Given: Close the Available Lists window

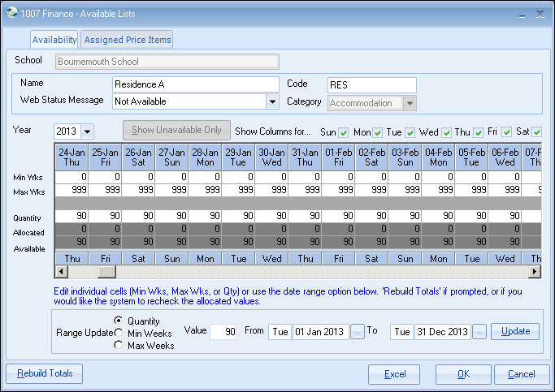Looking at the screenshot, I should 539,14.
